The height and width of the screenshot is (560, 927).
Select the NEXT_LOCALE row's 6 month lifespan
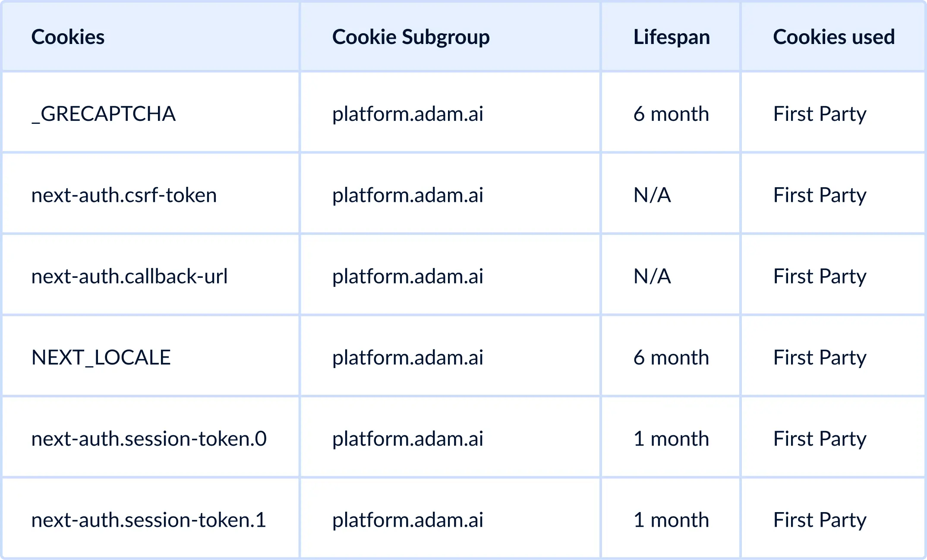pyautogui.click(x=671, y=357)
